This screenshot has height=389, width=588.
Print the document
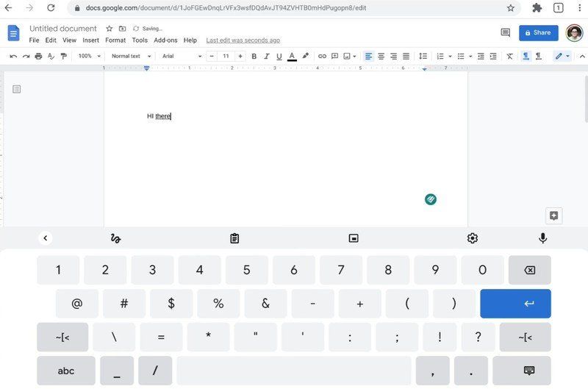[x=38, y=57]
